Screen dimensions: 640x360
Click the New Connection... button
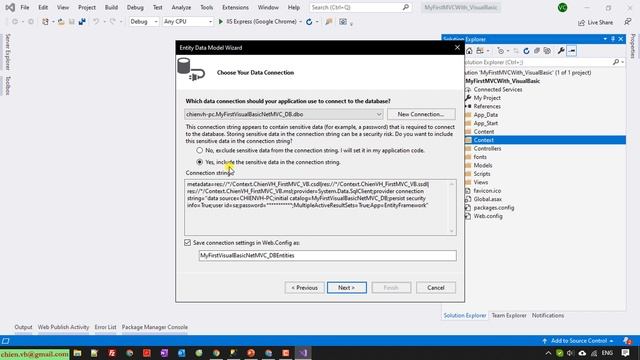point(421,114)
